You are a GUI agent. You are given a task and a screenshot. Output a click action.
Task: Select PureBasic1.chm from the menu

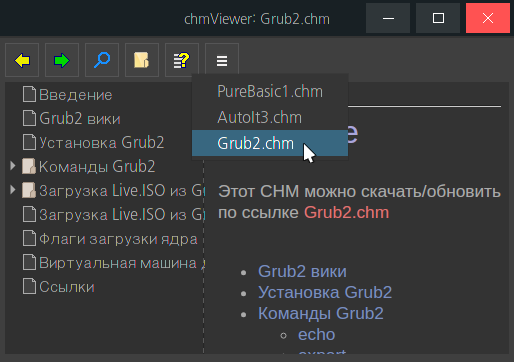[270, 91]
